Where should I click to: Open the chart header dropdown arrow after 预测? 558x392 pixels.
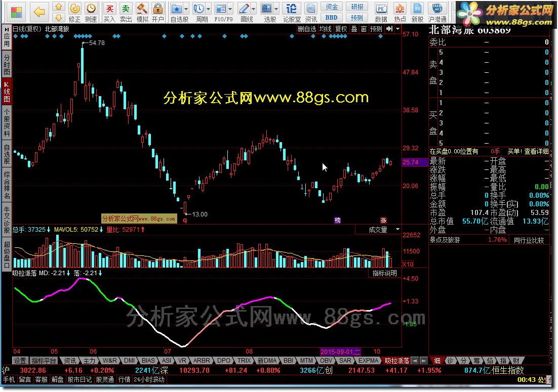(398, 29)
